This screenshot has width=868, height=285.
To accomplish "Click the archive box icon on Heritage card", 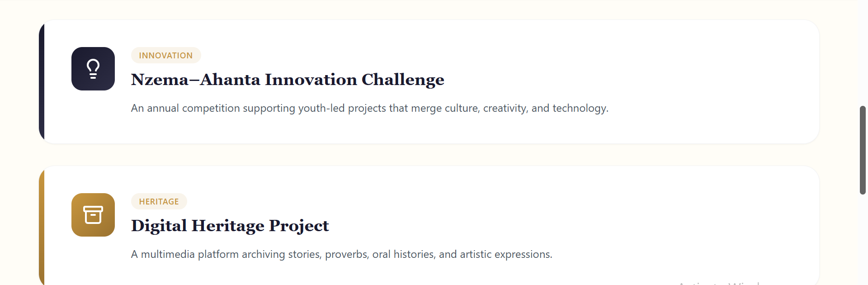I will [93, 215].
